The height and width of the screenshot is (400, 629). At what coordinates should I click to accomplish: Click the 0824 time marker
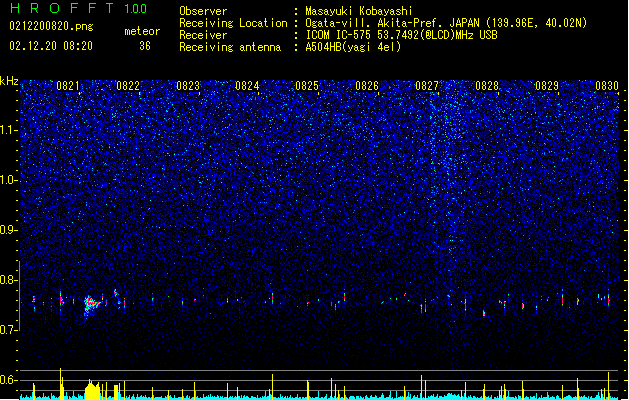click(x=247, y=86)
